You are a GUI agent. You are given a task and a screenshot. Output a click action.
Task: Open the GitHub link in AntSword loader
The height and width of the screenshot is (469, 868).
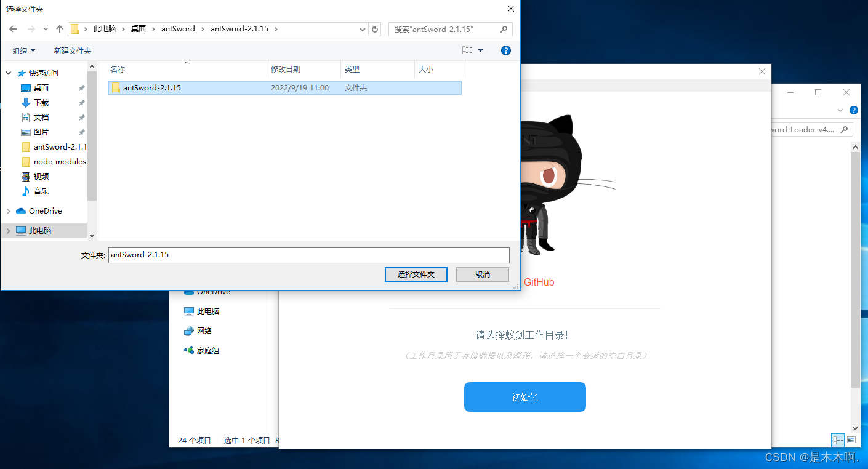539,283
